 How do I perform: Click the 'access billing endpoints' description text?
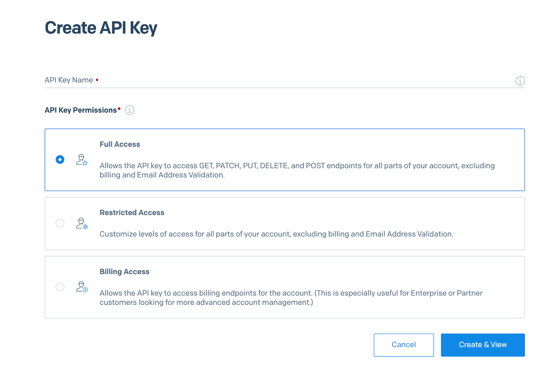pos(291,298)
